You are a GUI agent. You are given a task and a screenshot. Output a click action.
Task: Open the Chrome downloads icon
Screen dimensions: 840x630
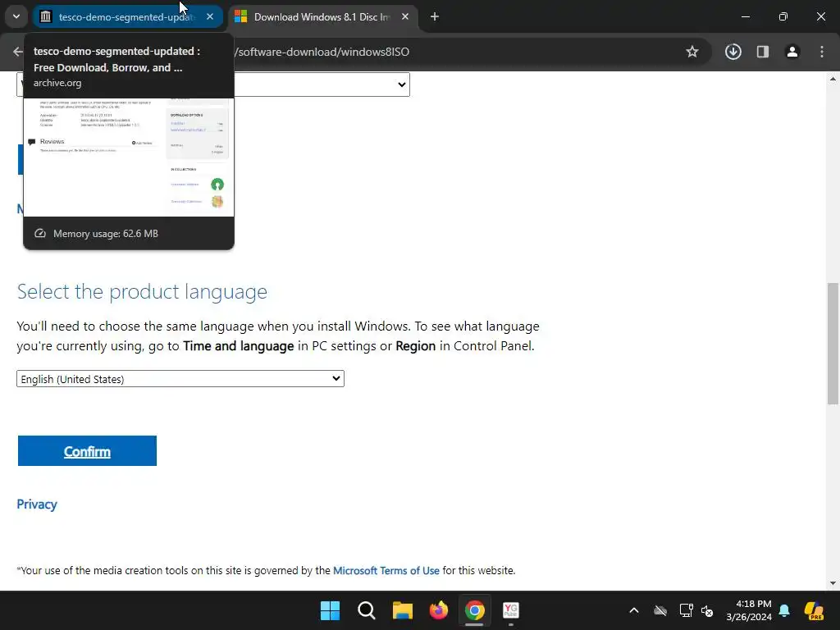coord(733,52)
